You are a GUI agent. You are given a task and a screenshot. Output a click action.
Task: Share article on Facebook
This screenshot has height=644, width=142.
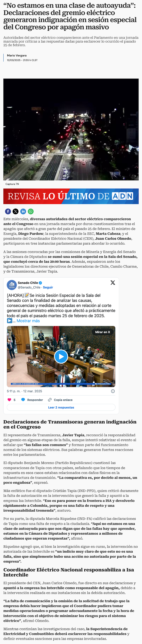8,212
